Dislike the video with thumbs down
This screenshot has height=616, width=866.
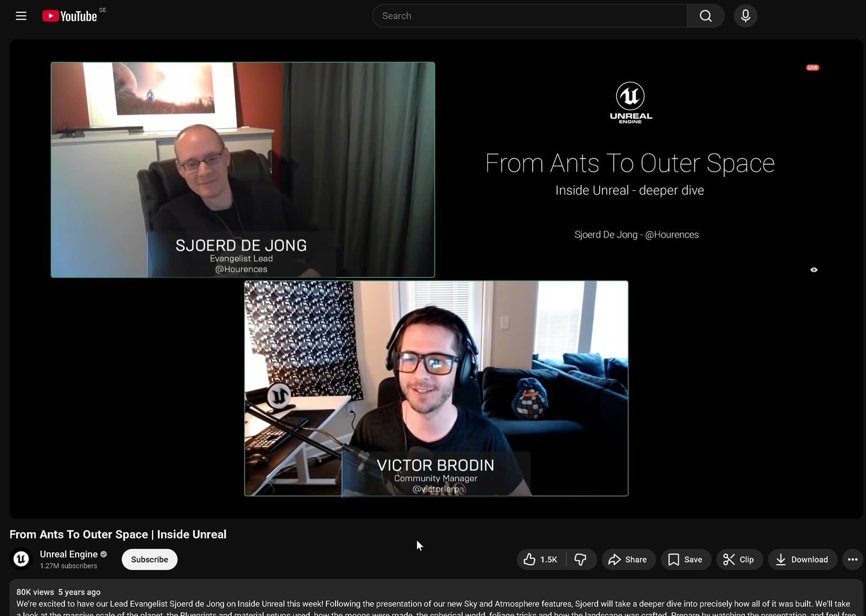click(x=580, y=559)
